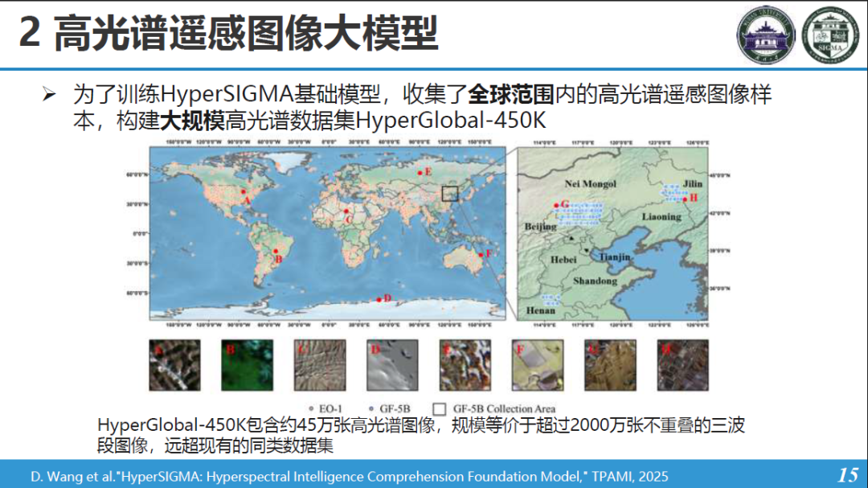868x488 pixels.
Task: Click the Wuhan University logo emblem
Action: [x=766, y=35]
